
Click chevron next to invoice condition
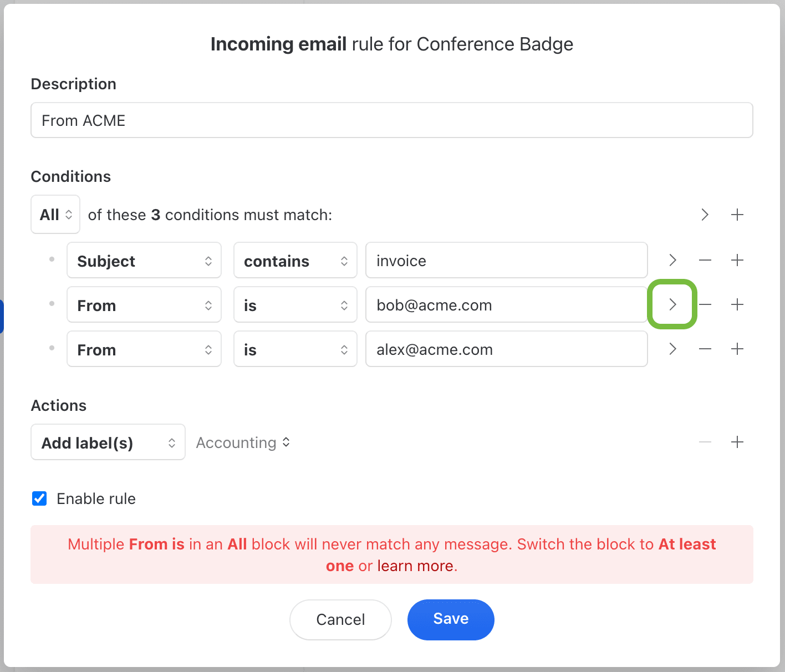click(672, 260)
